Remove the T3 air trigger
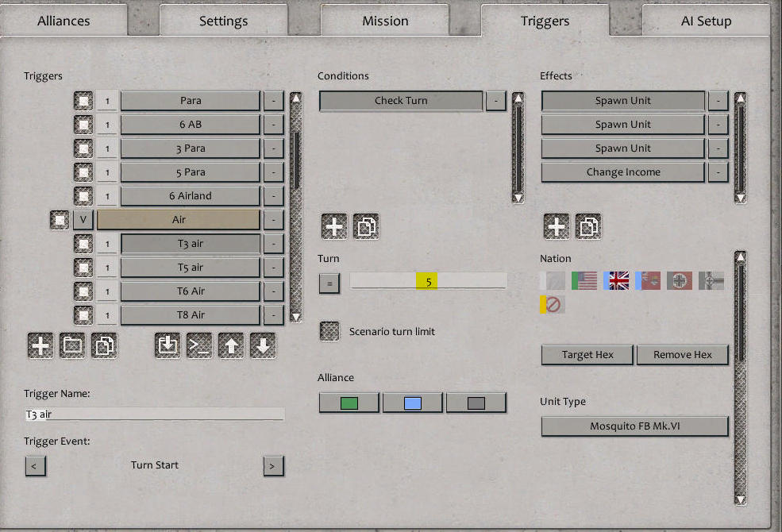This screenshot has height=532, width=782. pos(273,244)
